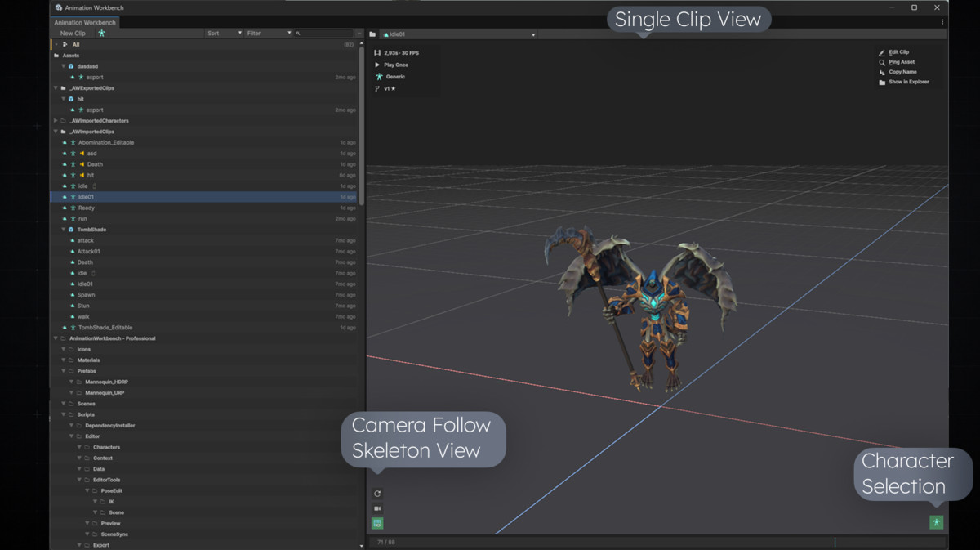Screen dimensions: 980x550
Task: Click the reset camera view icon
Action: [377, 494]
